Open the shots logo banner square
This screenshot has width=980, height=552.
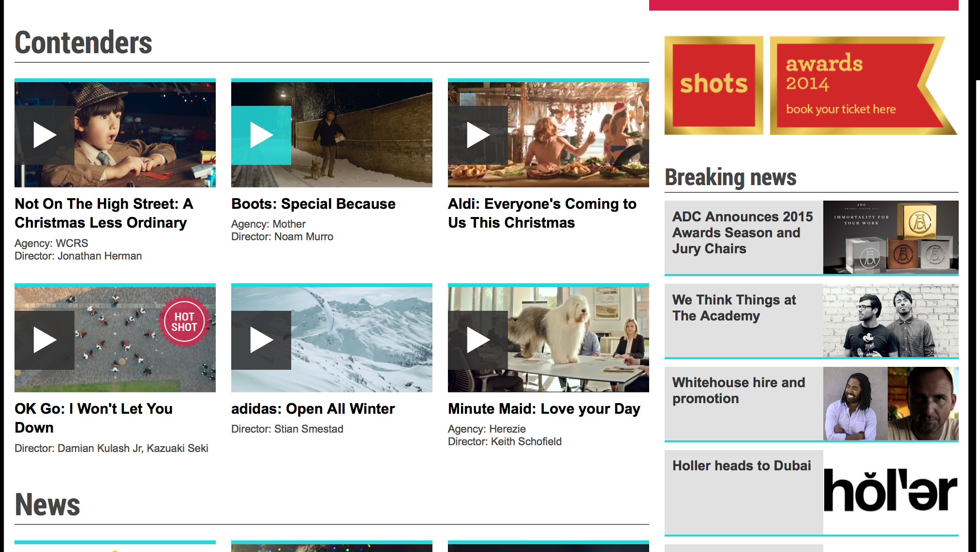pyautogui.click(x=713, y=85)
